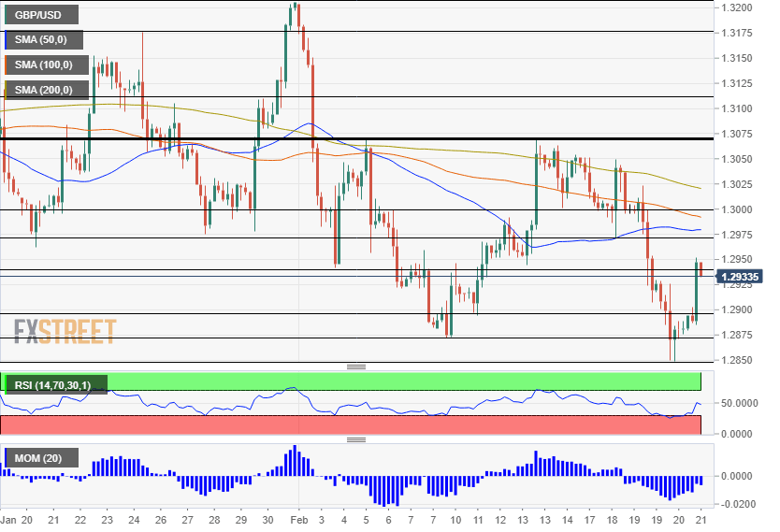The width and height of the screenshot is (780, 532).
Task: Click the 14 date label on time axis
Action: (x=567, y=520)
